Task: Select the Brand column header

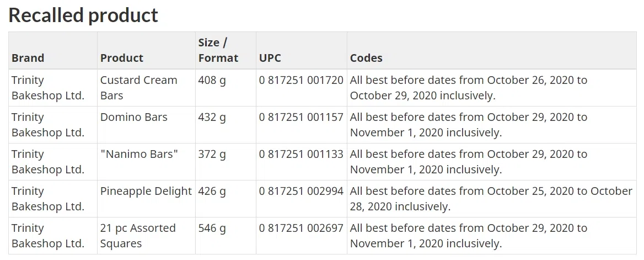Action: point(28,58)
